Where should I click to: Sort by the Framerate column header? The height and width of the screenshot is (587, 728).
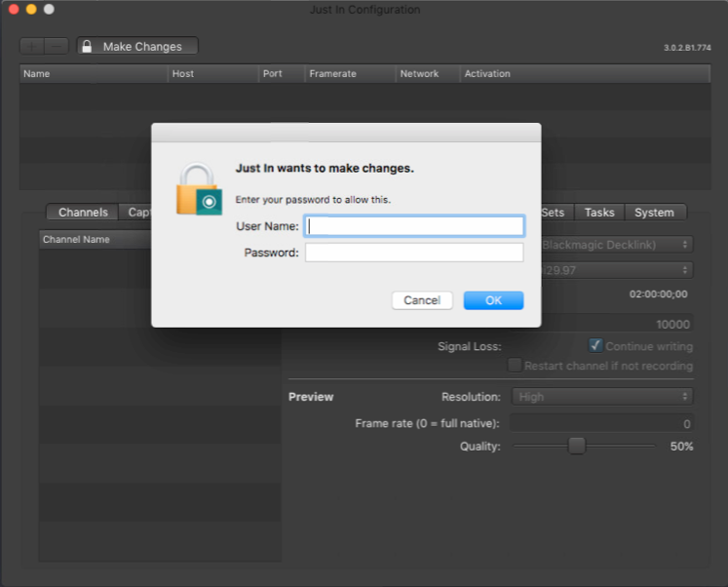[350, 74]
